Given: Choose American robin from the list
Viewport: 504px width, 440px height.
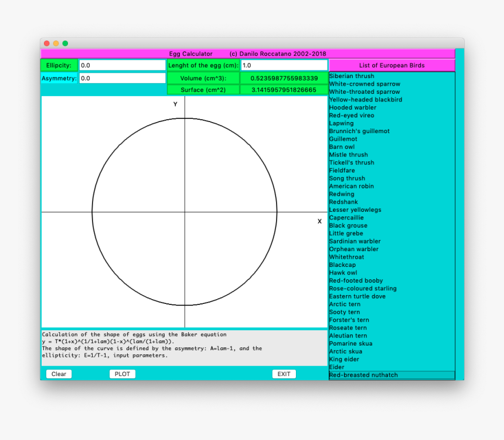Looking at the screenshot, I should 392,186.
